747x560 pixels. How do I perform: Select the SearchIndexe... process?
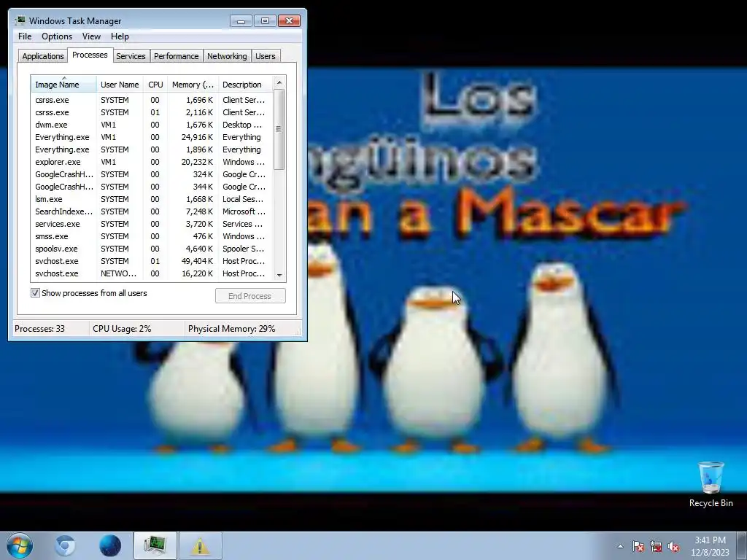pos(152,211)
